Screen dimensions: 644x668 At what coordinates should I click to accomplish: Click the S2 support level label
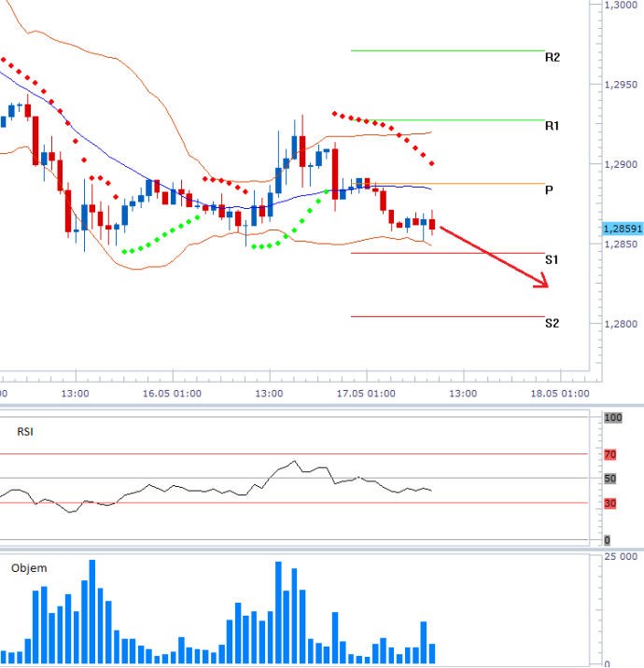click(x=552, y=324)
